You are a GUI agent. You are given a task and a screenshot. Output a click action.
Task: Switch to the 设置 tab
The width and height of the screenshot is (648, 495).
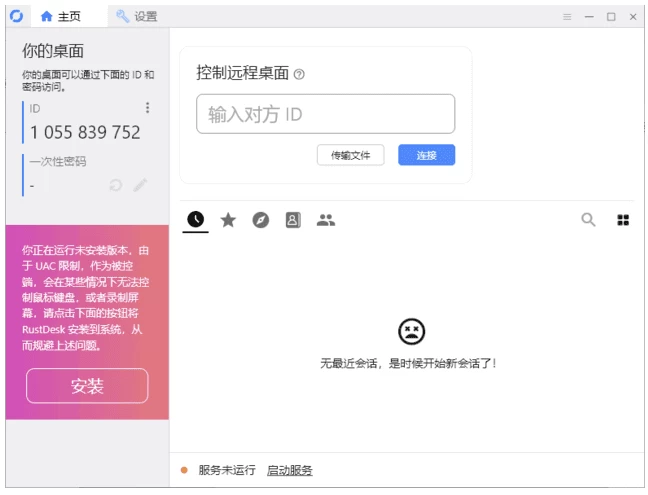coord(136,16)
